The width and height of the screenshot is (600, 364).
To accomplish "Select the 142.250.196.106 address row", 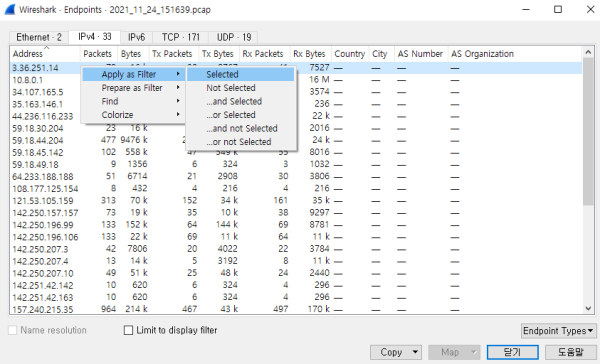I will [x=296, y=237].
